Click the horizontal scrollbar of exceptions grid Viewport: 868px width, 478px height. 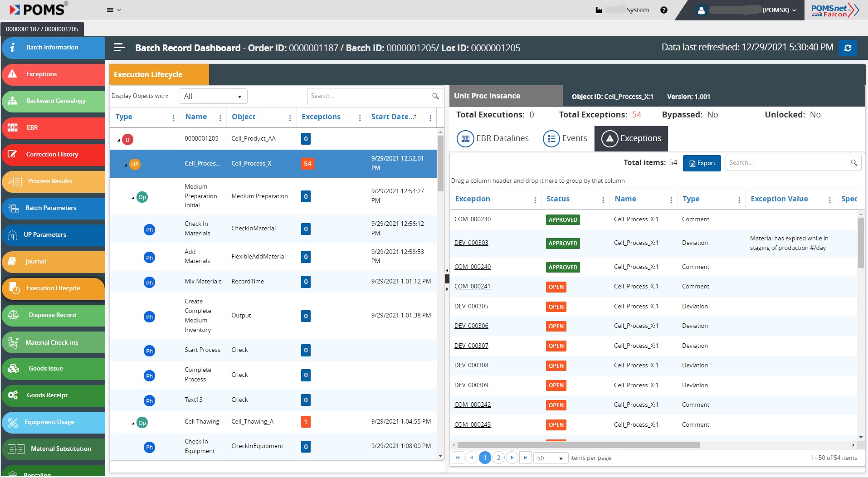tap(578, 445)
